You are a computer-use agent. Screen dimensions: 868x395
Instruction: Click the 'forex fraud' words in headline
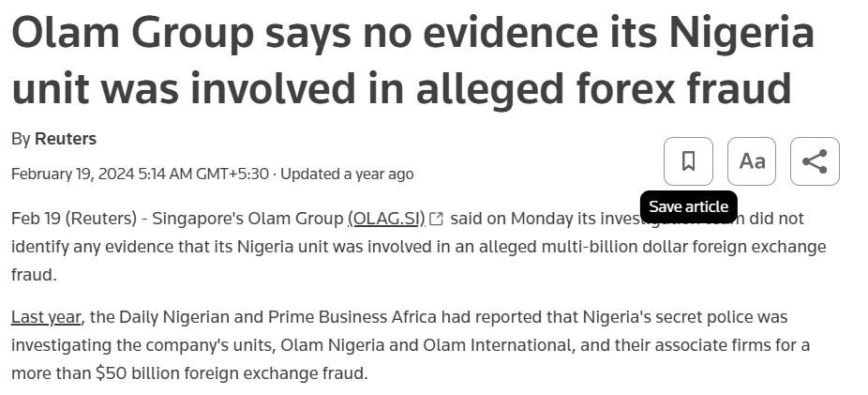point(683,88)
